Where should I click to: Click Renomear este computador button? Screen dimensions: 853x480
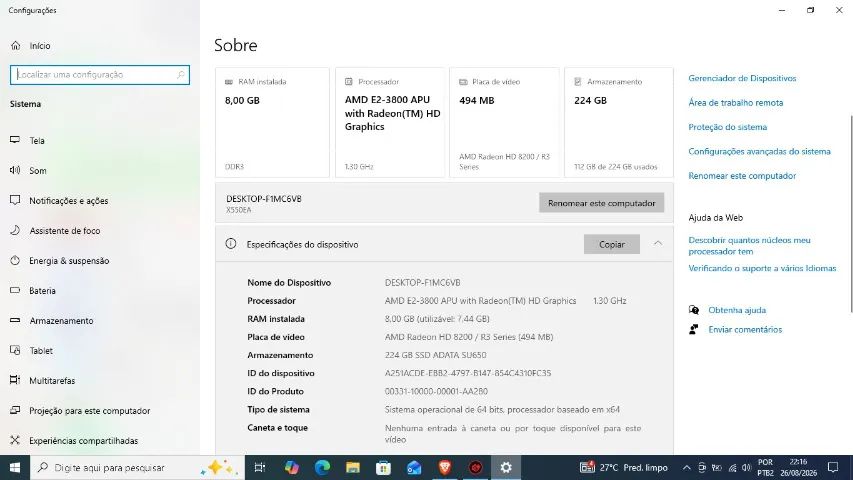pyautogui.click(x=601, y=203)
